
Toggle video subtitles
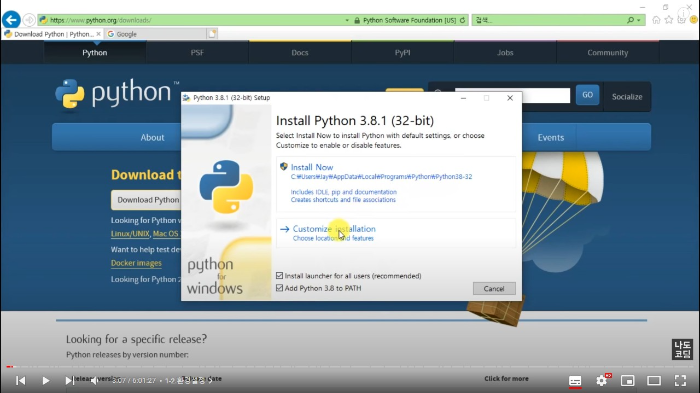point(575,381)
